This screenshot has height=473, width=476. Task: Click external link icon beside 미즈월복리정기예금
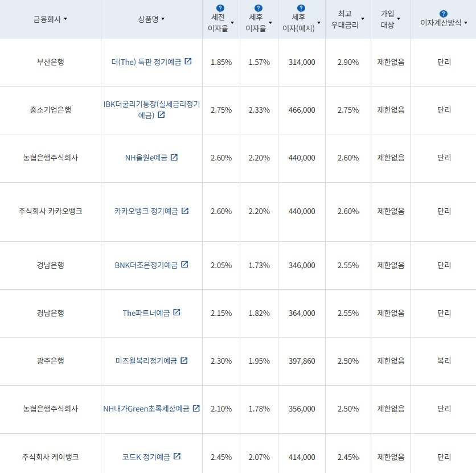[185, 361]
